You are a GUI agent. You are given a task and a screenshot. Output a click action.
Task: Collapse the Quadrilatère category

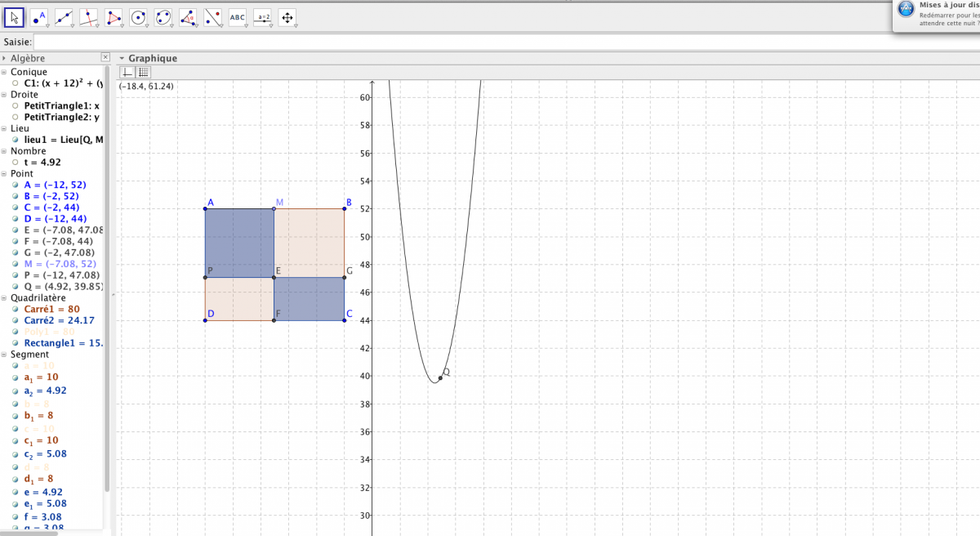click(5, 298)
